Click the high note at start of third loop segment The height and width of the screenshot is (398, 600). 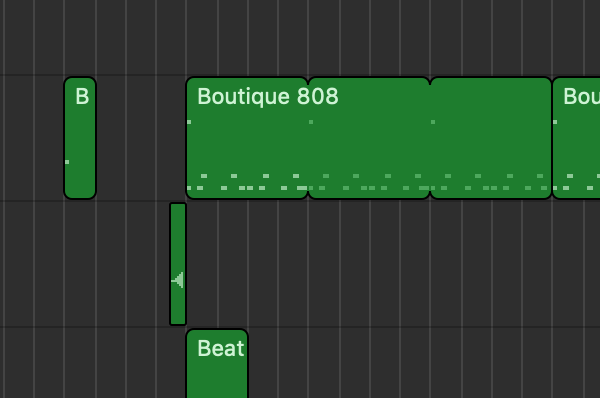click(433, 122)
